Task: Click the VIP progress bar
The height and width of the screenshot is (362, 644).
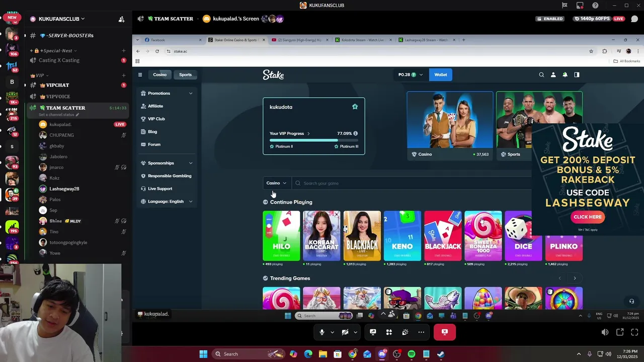Action: pos(314,140)
